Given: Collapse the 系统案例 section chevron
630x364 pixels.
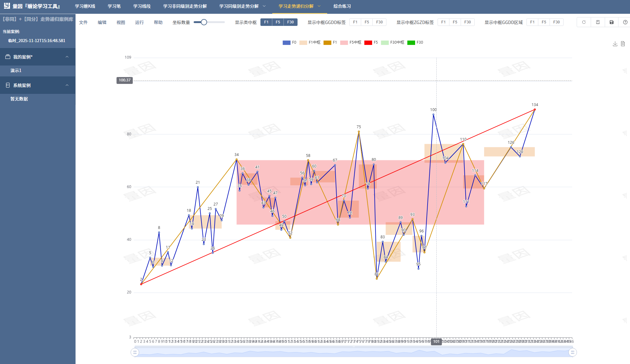Looking at the screenshot, I should pyautogui.click(x=67, y=85).
